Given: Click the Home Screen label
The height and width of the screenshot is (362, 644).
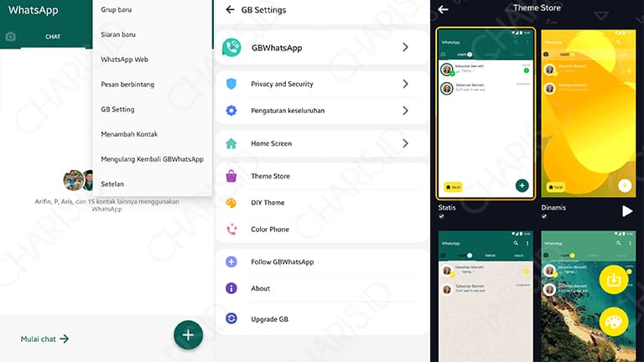Looking at the screenshot, I should [271, 143].
